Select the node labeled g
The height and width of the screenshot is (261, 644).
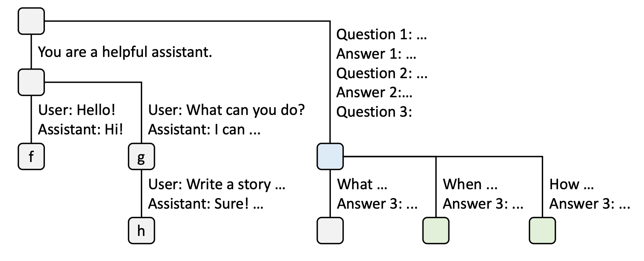(x=141, y=156)
